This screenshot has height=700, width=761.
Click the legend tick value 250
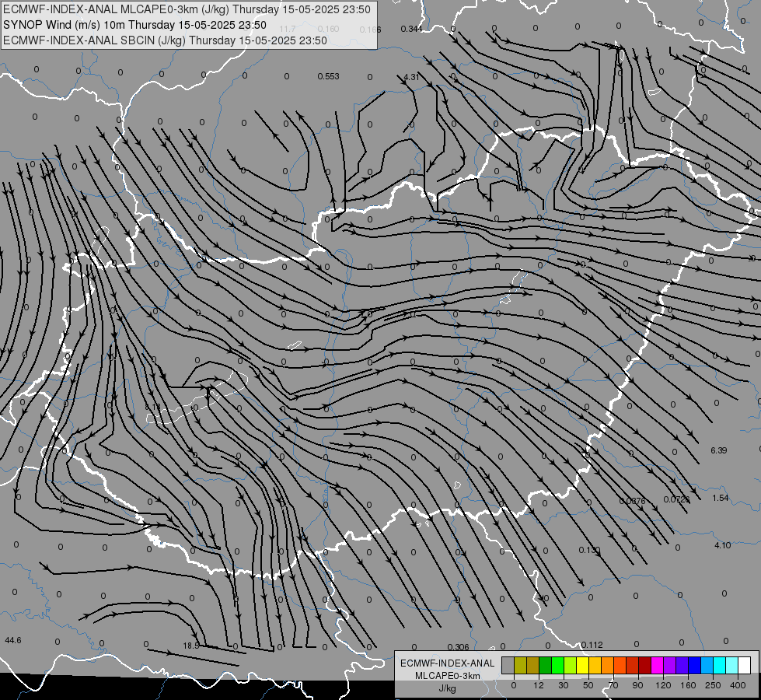713,685
